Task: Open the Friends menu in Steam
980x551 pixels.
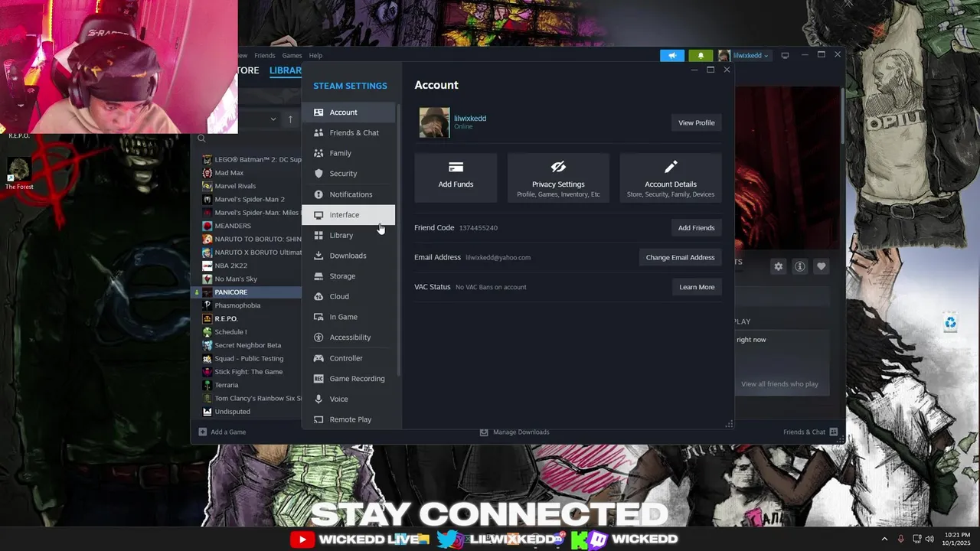Action: [x=264, y=55]
